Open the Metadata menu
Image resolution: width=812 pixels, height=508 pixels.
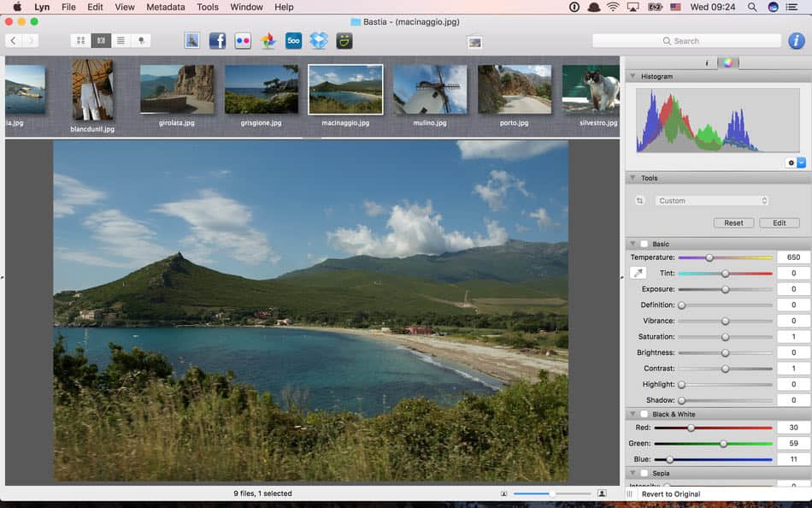pyautogui.click(x=165, y=7)
